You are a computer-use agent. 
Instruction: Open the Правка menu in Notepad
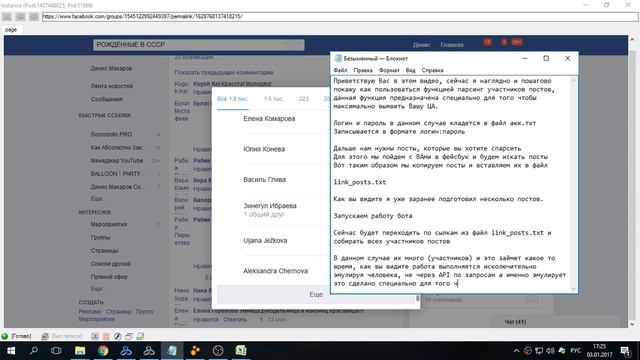pyautogui.click(x=363, y=70)
